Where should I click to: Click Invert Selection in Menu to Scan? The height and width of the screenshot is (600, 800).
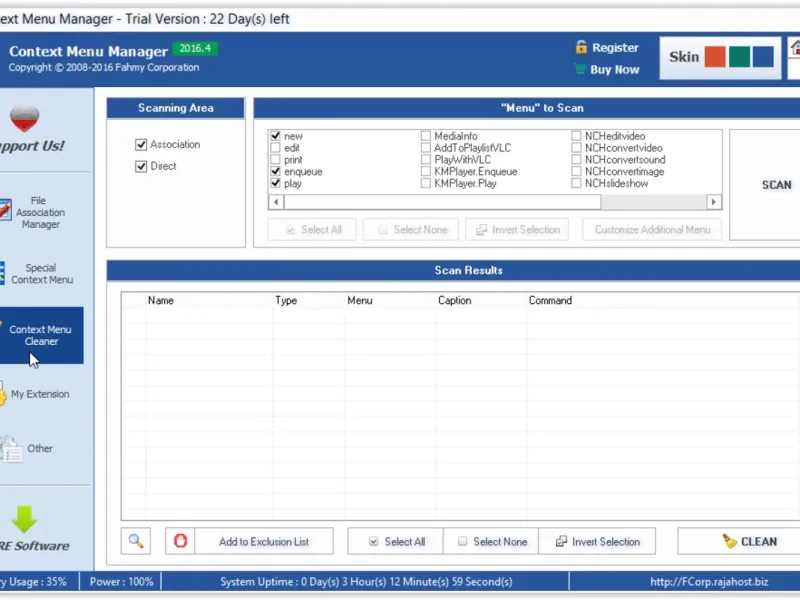(x=517, y=230)
